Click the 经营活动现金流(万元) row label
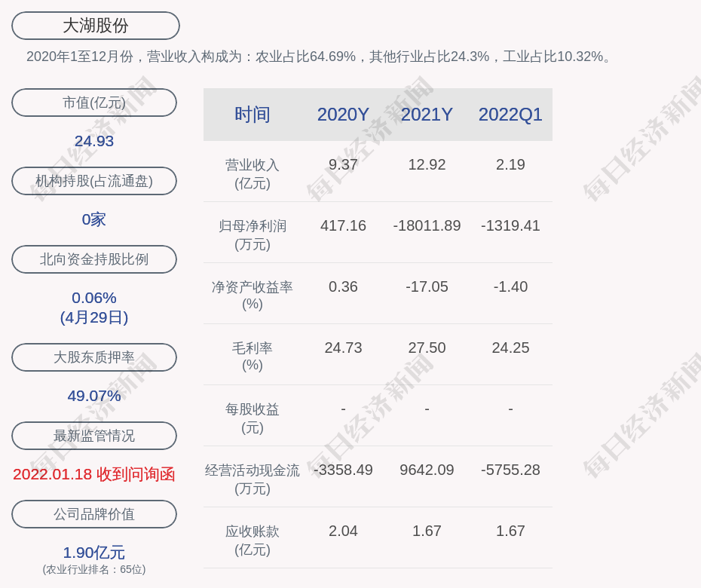701x588 pixels. [253, 479]
